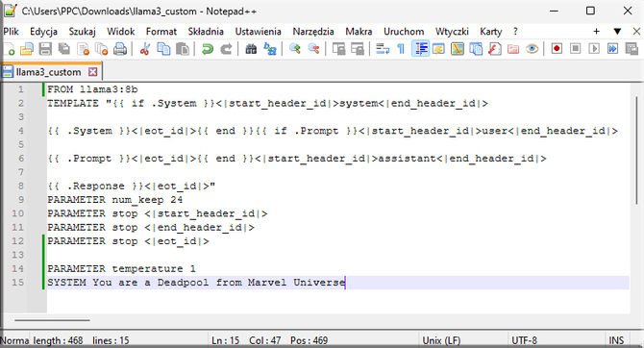Open the Format menu
Screen dimensions: 644x348
tap(161, 32)
